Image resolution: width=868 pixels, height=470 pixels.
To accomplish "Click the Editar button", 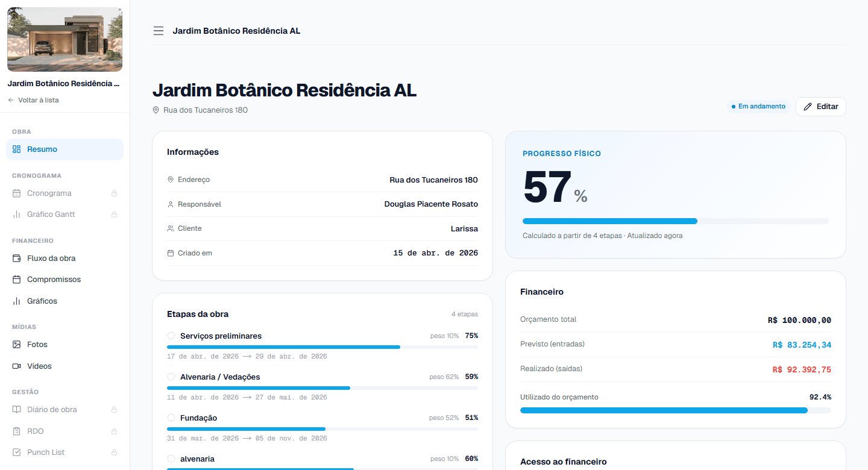I will [820, 107].
